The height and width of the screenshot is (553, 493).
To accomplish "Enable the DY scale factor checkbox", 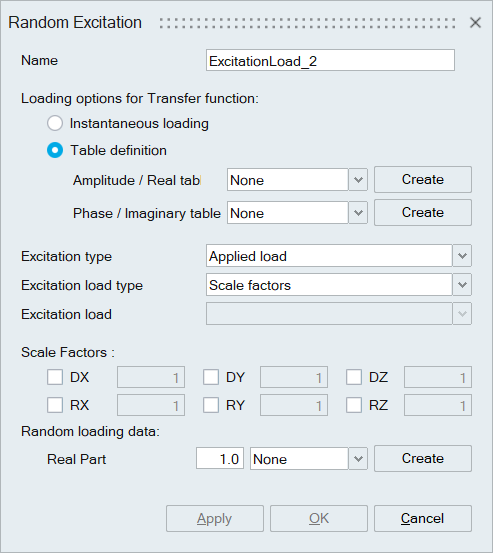I will click(211, 377).
